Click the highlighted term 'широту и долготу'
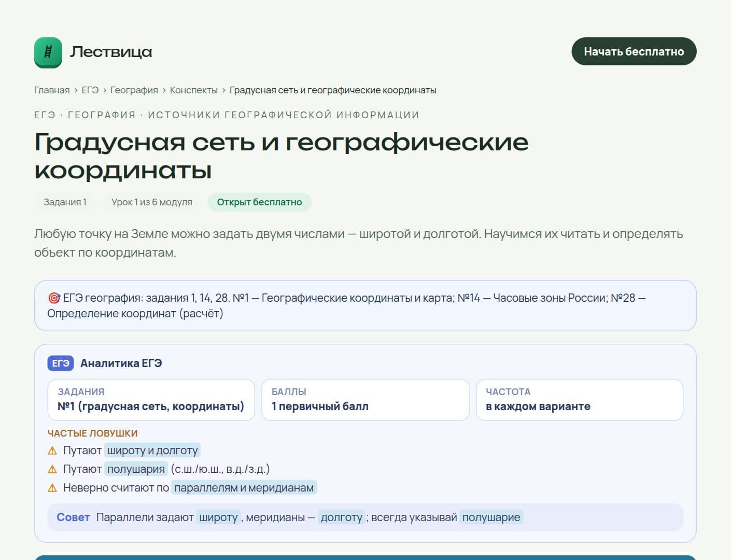This screenshot has height=560, width=731. click(x=152, y=451)
